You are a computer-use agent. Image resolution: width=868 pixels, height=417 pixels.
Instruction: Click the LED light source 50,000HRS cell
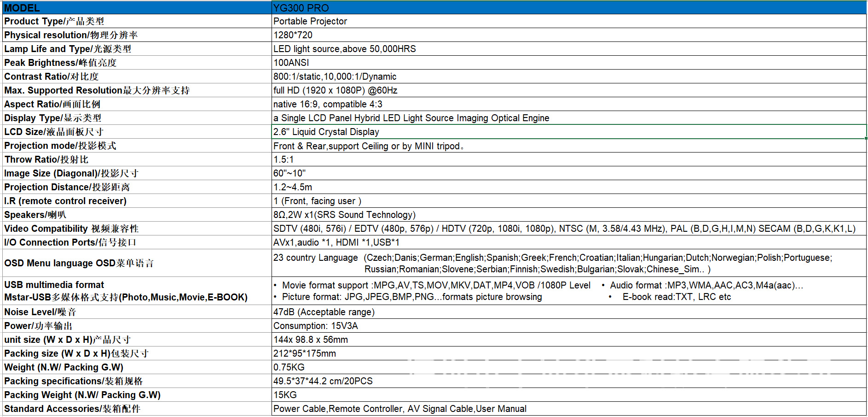click(569, 49)
